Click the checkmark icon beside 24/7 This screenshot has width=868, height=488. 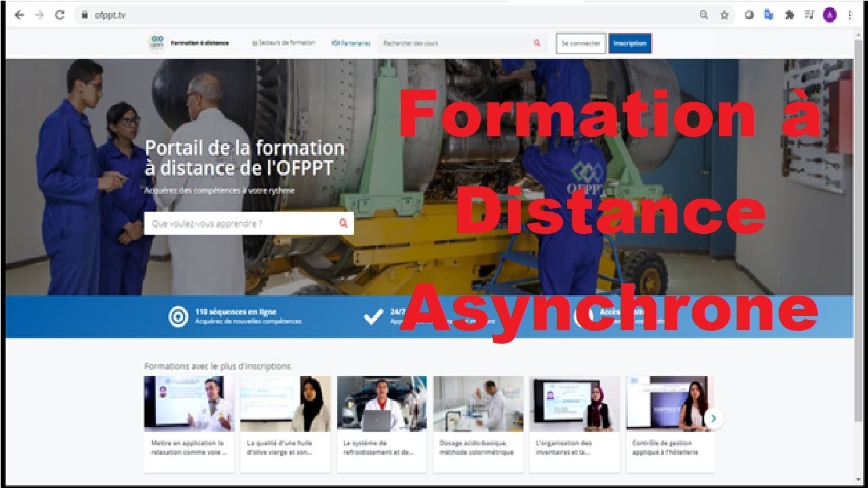[x=374, y=317]
